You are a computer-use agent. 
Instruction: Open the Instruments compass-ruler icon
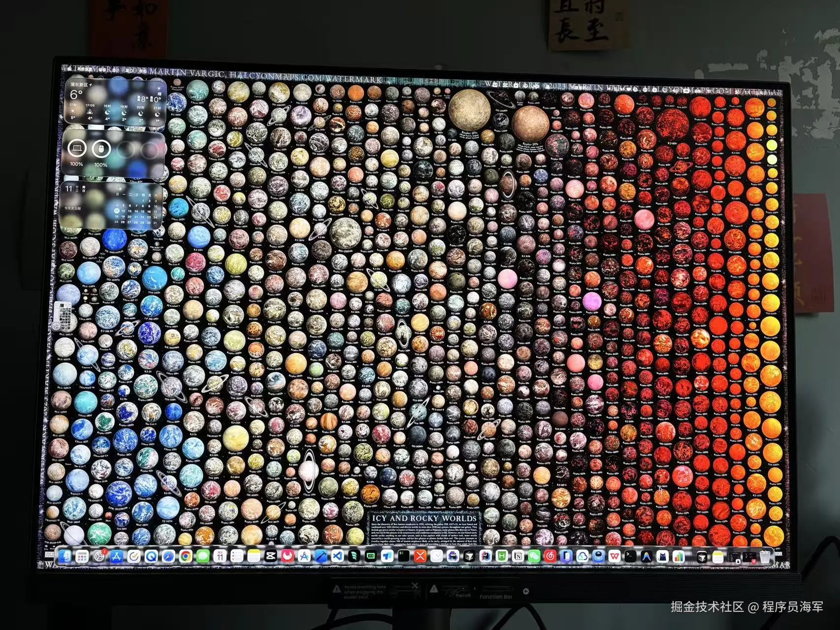click(x=304, y=556)
